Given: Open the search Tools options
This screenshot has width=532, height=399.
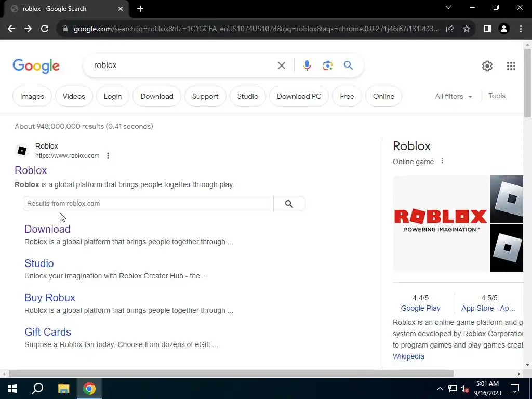Looking at the screenshot, I should 497,96.
